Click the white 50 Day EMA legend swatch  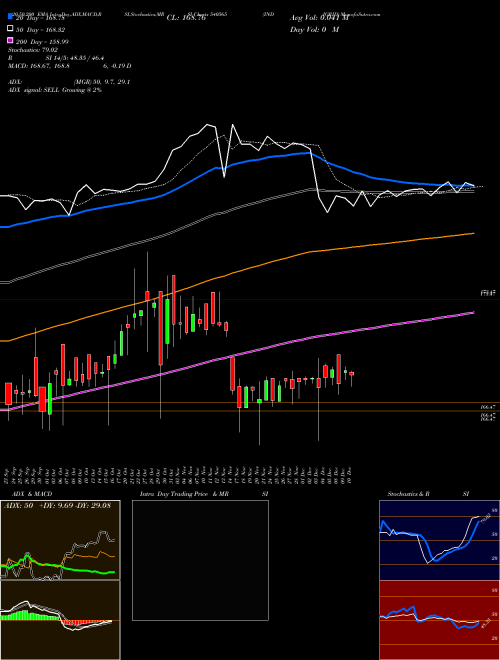(10, 29)
